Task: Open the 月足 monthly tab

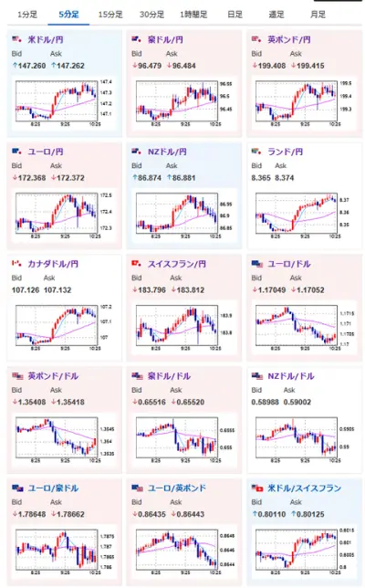Action: point(318,15)
